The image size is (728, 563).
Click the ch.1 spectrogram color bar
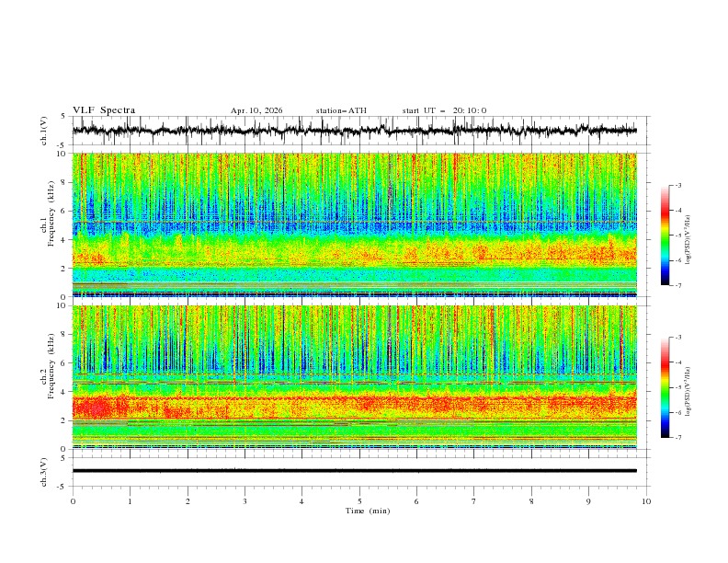click(665, 236)
